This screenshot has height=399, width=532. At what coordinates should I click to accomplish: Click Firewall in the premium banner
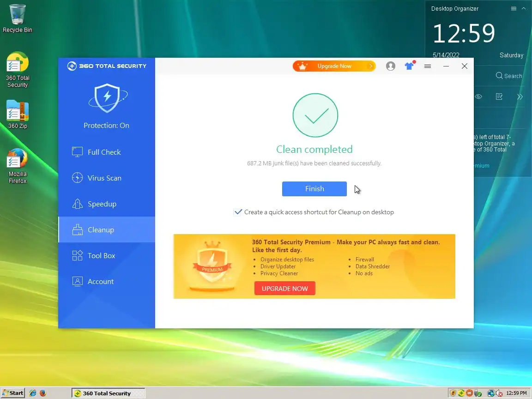click(x=365, y=259)
